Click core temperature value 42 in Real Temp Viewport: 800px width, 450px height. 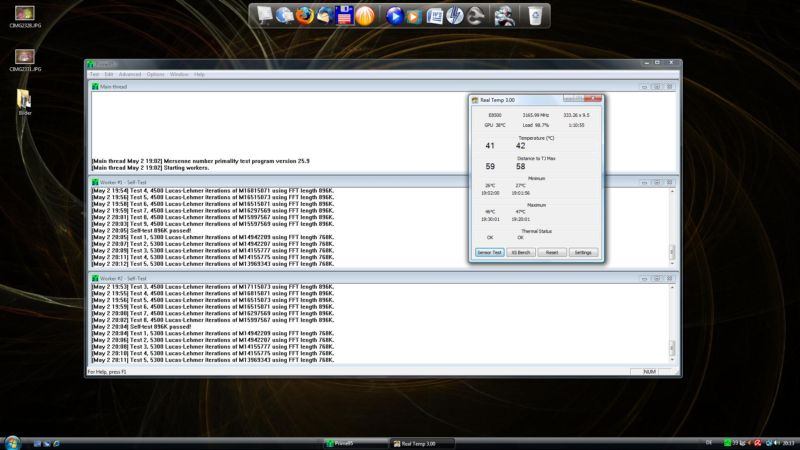520,146
